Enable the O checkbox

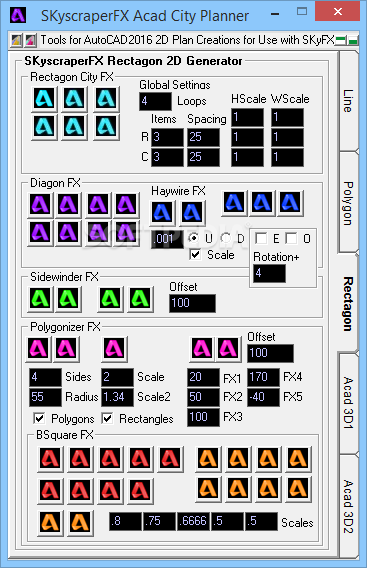click(x=291, y=238)
